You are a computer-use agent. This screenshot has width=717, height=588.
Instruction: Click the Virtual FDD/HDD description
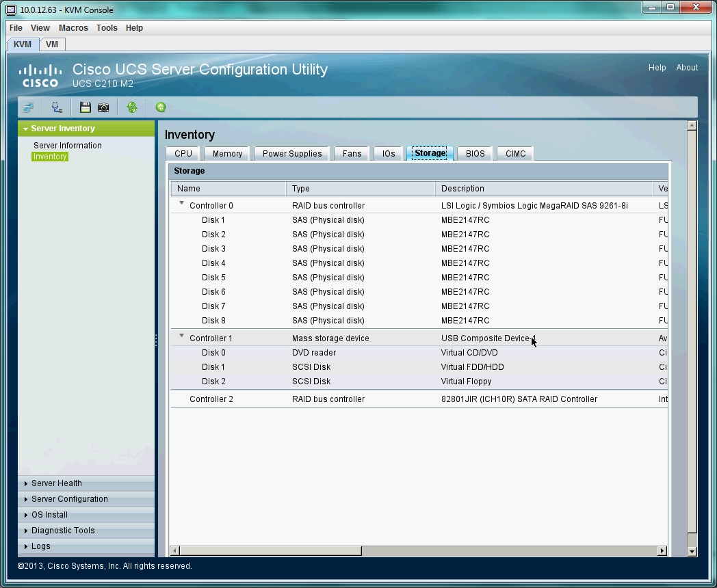(x=472, y=367)
